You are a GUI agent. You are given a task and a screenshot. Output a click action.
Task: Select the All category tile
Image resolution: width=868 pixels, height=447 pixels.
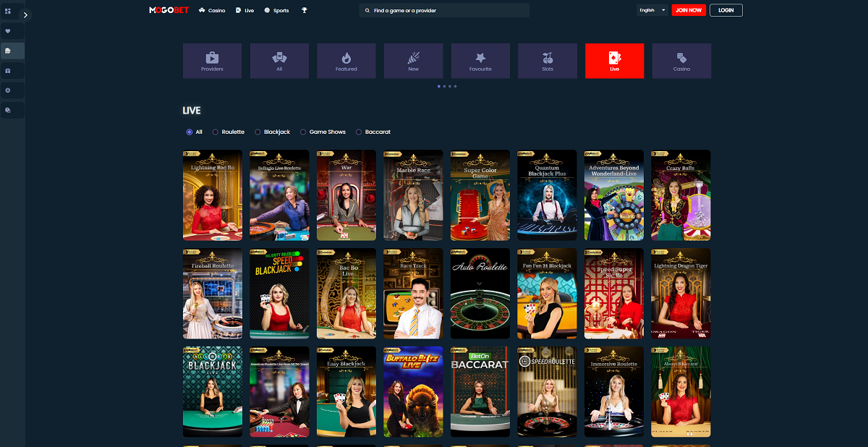279,61
